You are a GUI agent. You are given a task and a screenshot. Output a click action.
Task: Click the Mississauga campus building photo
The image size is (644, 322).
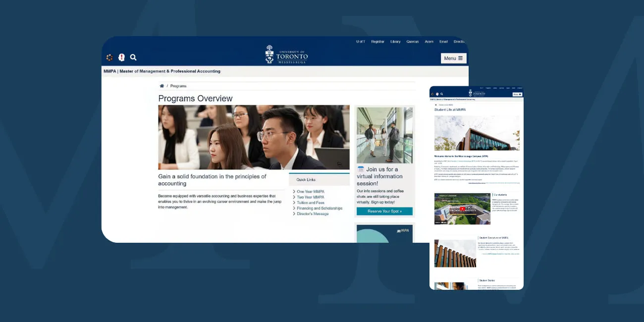[477, 133]
